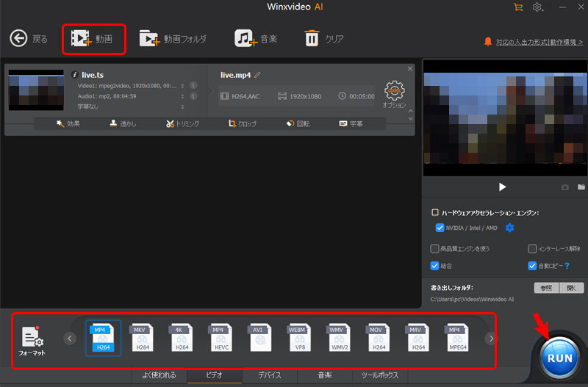Select WMV WMV2 output format
This screenshot has width=588, height=387.
pos(340,339)
